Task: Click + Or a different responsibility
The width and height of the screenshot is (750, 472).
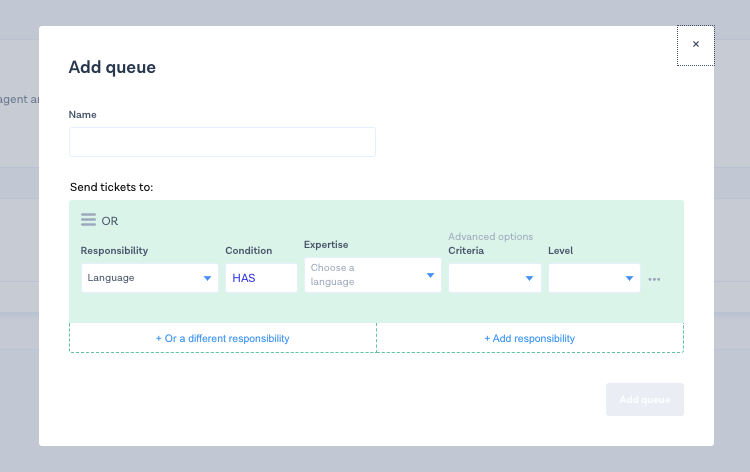Action: click(x=222, y=338)
